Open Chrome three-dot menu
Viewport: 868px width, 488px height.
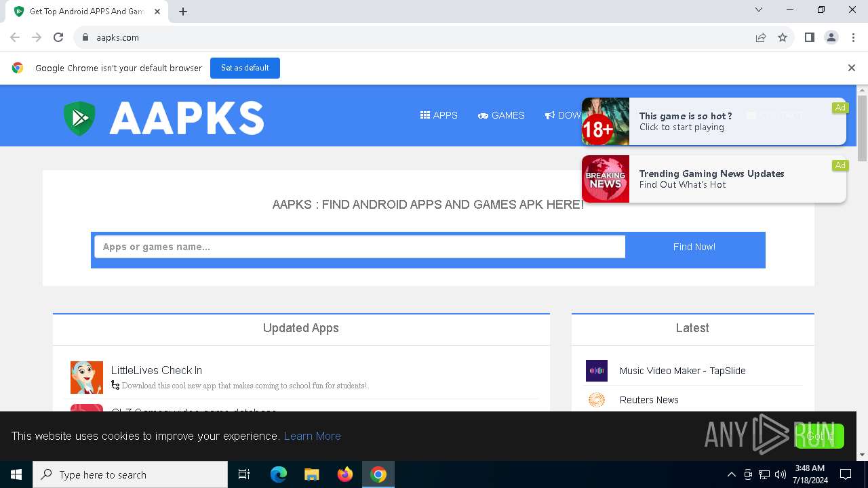tap(852, 37)
